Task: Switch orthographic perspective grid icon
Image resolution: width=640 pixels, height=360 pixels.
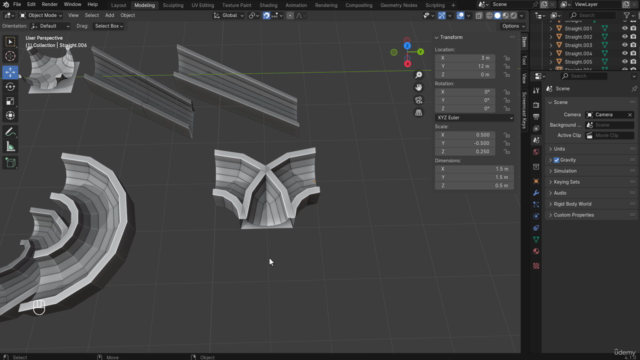Action: point(418,113)
